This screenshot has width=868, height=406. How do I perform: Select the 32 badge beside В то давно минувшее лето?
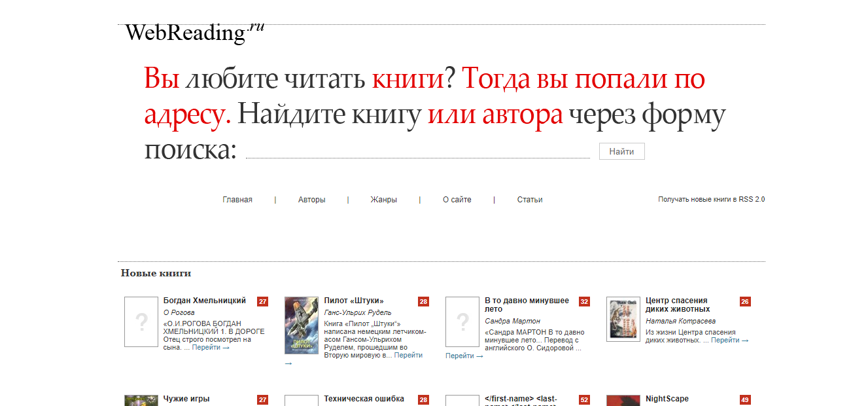pyautogui.click(x=584, y=302)
